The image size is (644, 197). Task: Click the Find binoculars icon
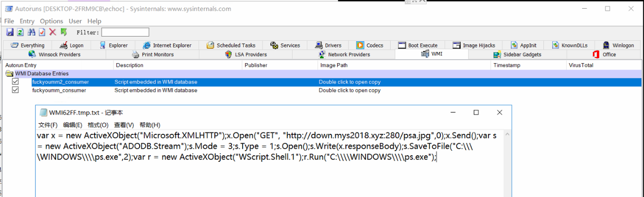(x=31, y=32)
